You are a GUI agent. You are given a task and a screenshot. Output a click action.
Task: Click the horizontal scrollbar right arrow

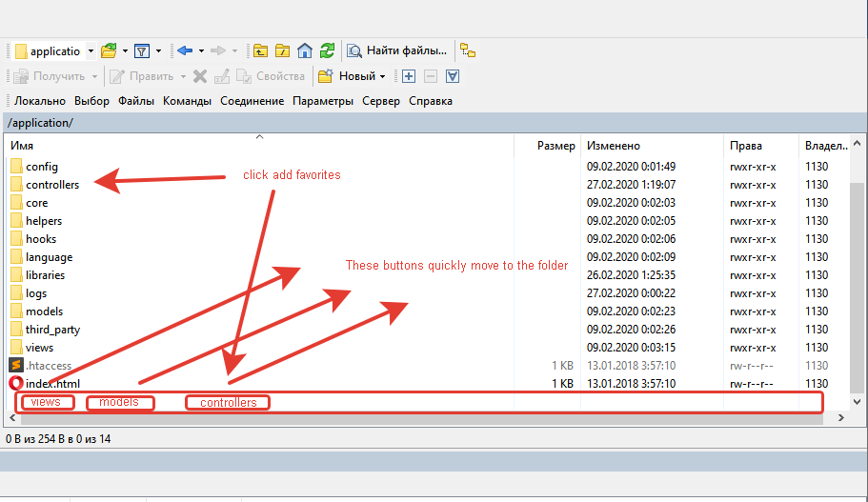[x=840, y=419]
